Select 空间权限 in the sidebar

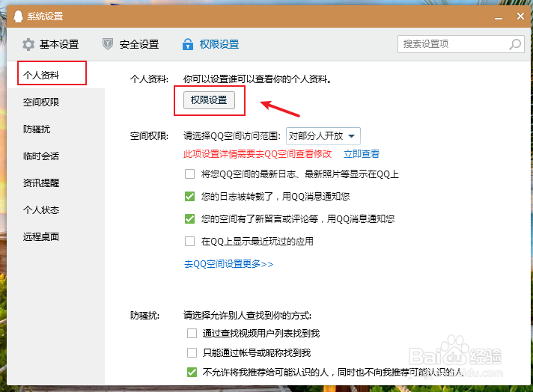[x=41, y=102]
